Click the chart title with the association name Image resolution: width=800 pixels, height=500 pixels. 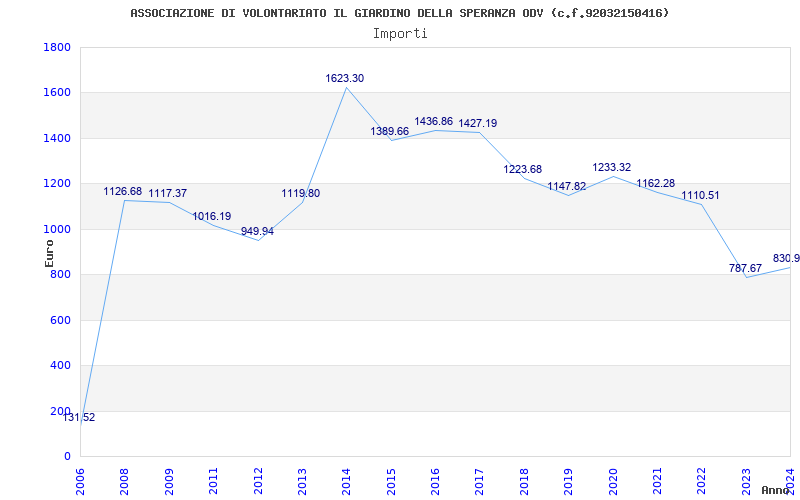pyautogui.click(x=400, y=13)
